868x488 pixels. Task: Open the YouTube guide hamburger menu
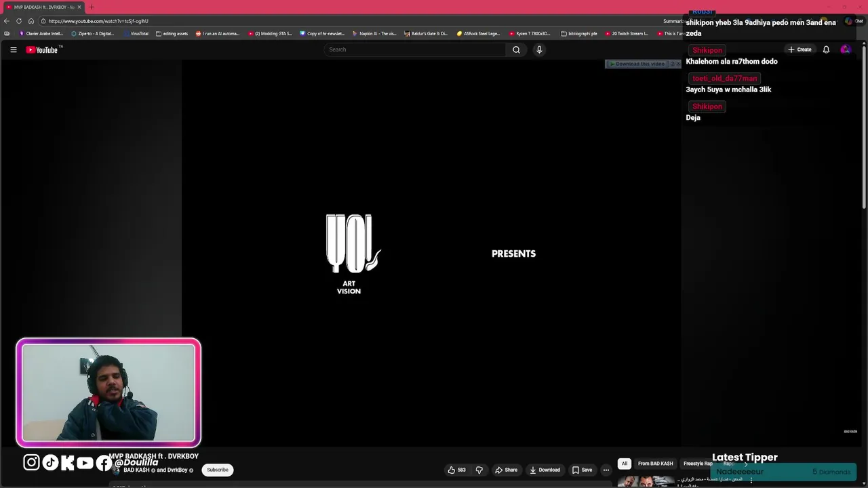(13, 49)
